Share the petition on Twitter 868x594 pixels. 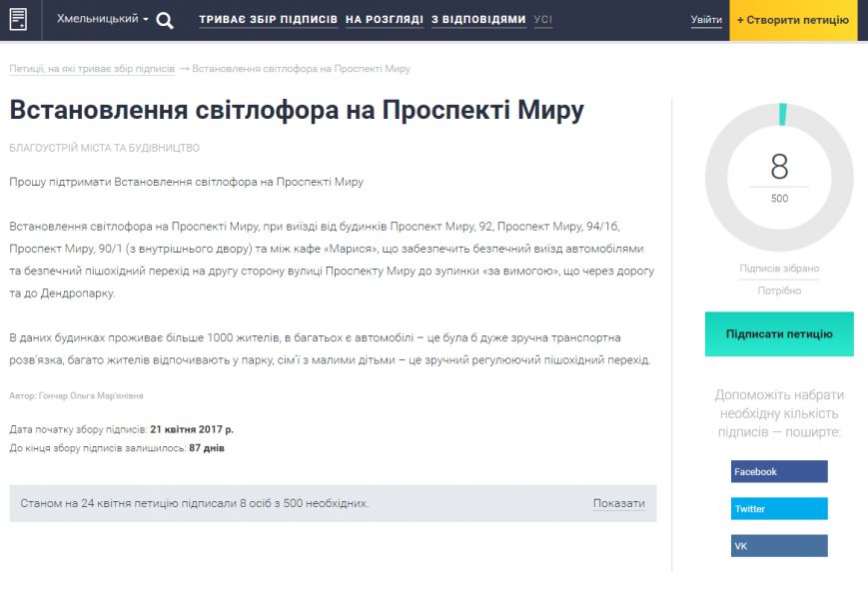pyautogui.click(x=779, y=509)
